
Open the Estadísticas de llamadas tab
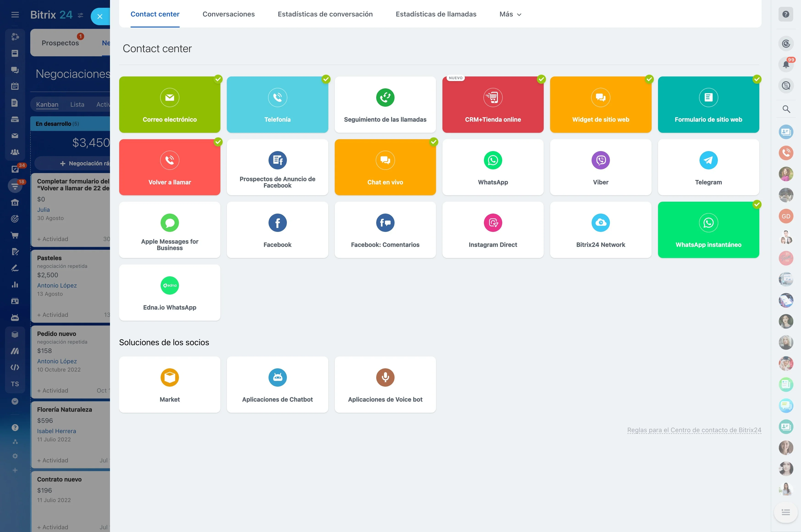coord(436,14)
